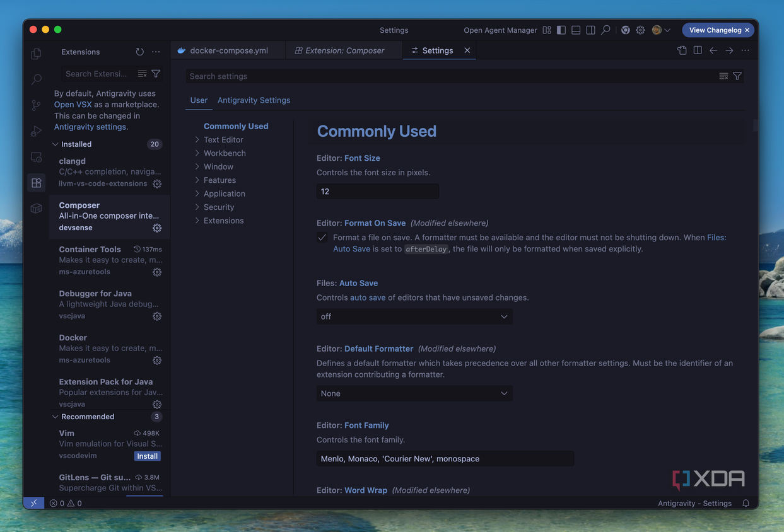Open manage gear for clangd extension

pyautogui.click(x=157, y=184)
